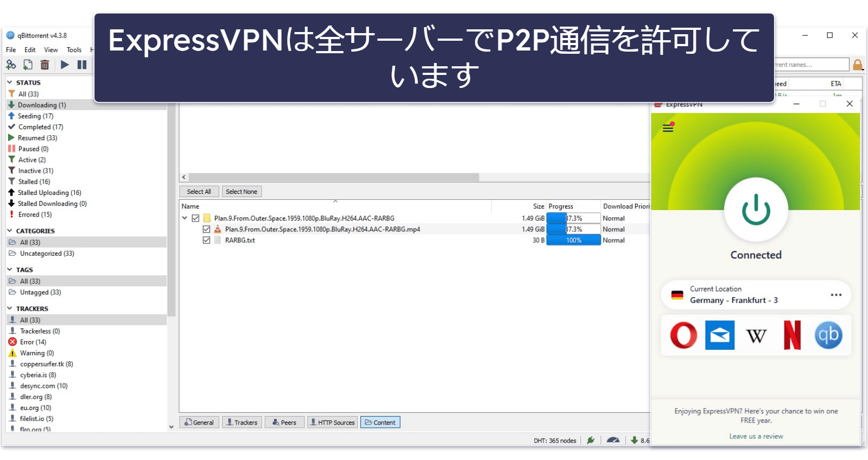Screen dimensions: 868x460
Task: Launch Opera shortcut in ExpressVPN
Action: coord(683,335)
